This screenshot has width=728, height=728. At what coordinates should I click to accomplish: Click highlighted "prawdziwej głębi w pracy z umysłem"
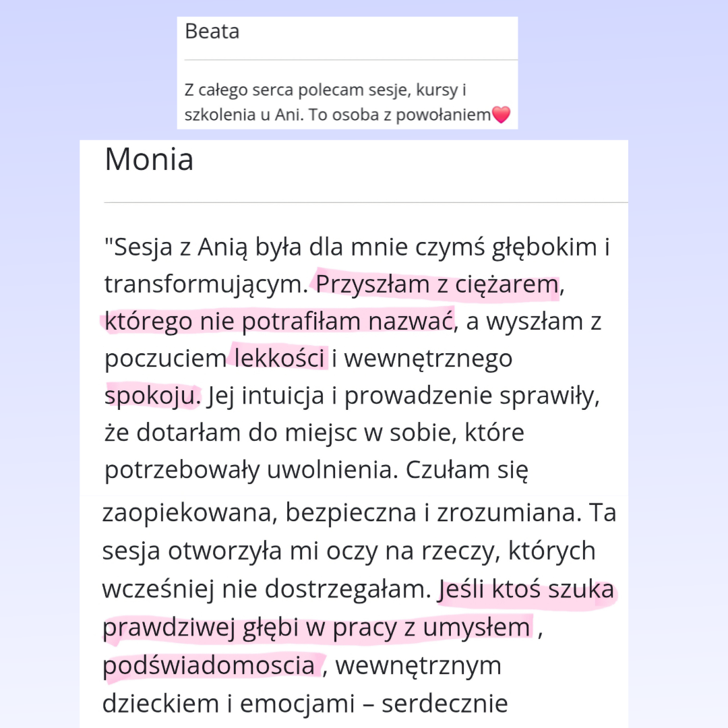(316, 628)
